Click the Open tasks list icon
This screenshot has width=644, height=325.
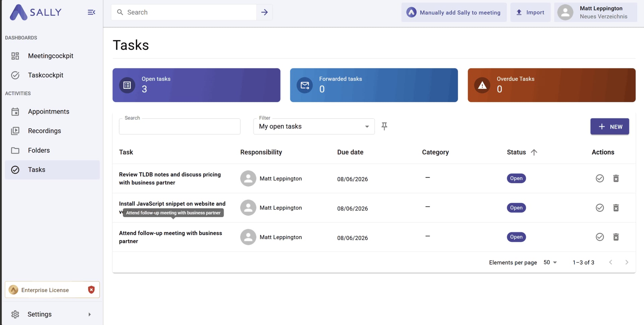click(x=127, y=85)
